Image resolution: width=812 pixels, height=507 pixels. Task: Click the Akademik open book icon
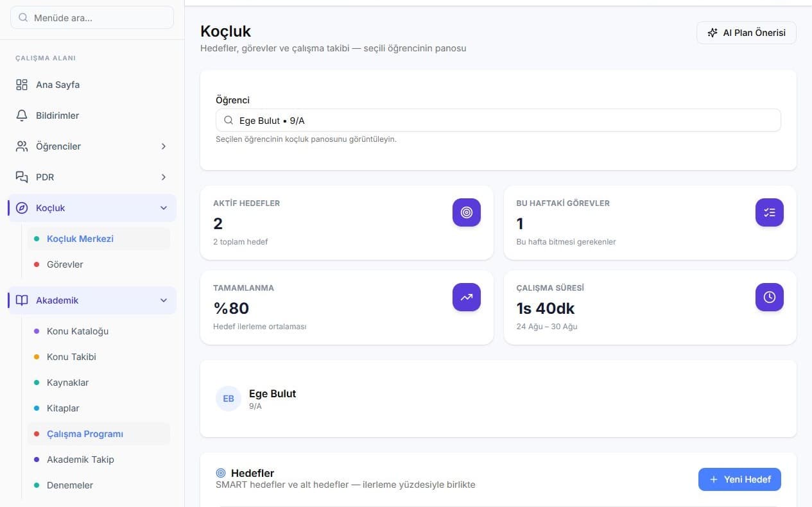(22, 300)
